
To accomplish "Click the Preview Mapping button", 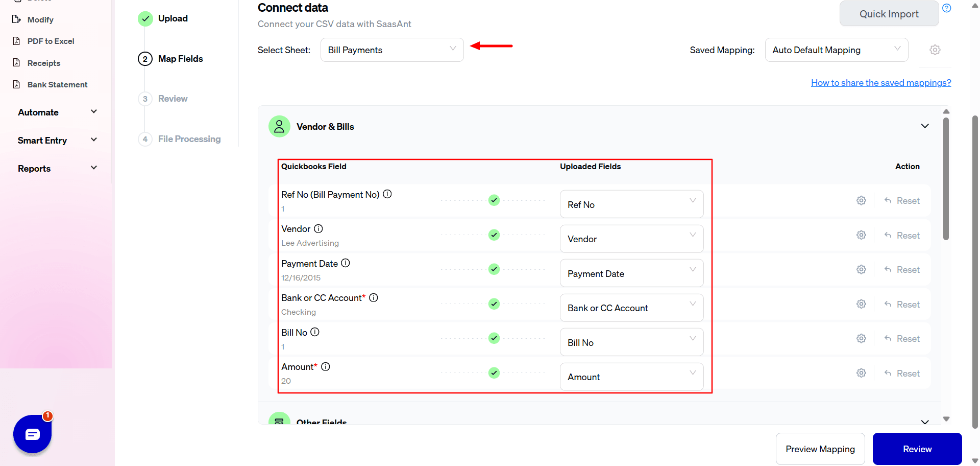I will tap(820, 449).
